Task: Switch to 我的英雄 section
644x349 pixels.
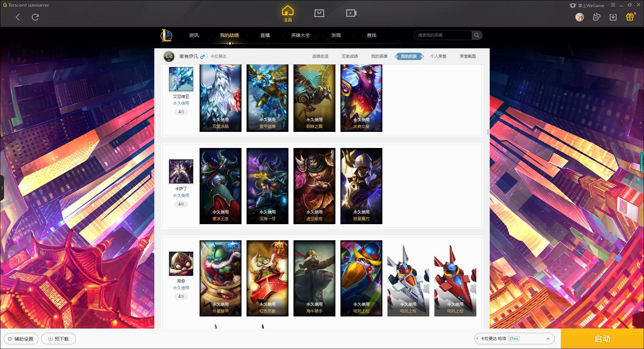Action: pos(379,56)
